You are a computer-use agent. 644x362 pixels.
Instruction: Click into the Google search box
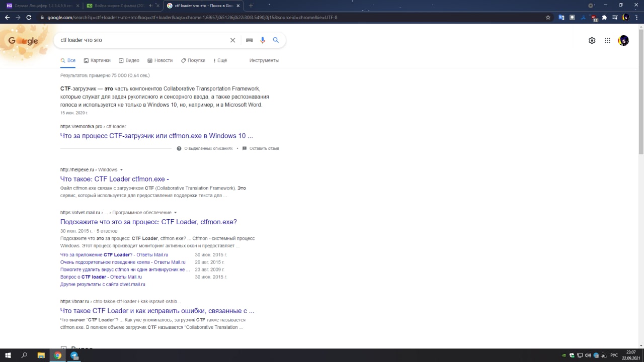coord(143,40)
